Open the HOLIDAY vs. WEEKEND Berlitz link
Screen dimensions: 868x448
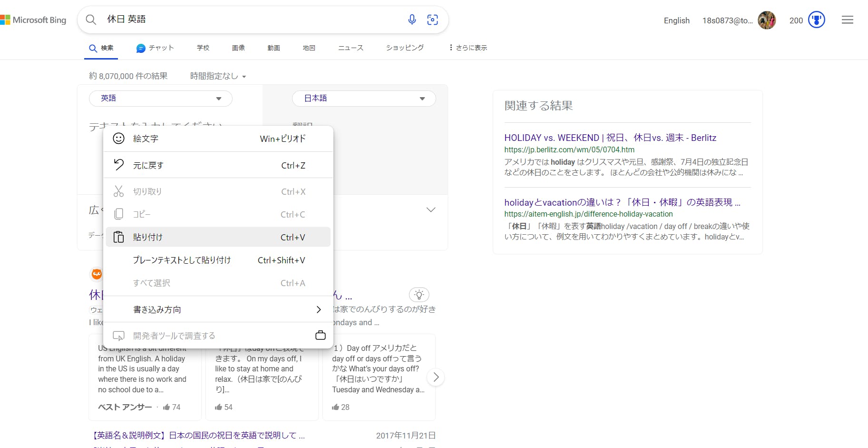610,138
